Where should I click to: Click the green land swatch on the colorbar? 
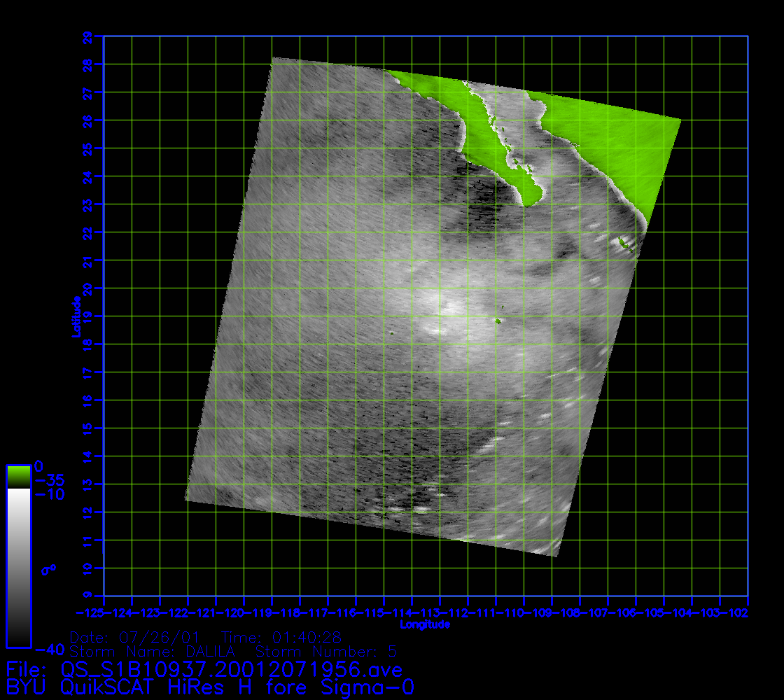click(x=18, y=476)
